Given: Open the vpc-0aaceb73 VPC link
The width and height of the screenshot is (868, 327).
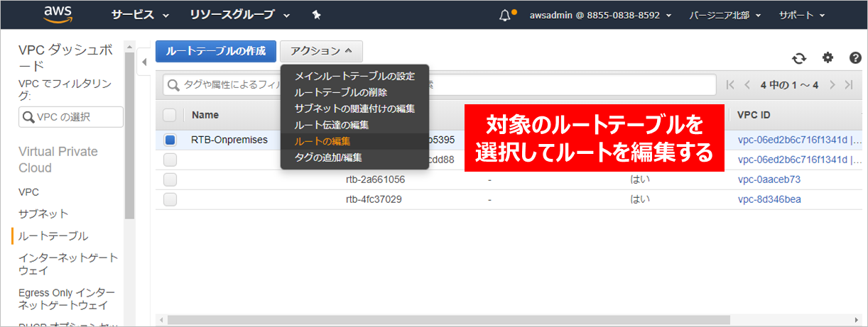Looking at the screenshot, I should pyautogui.click(x=769, y=179).
